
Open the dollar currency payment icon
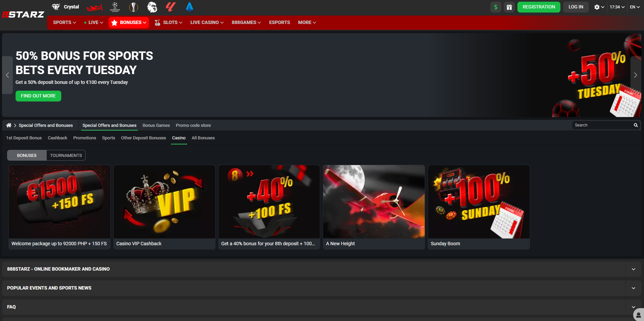click(495, 7)
